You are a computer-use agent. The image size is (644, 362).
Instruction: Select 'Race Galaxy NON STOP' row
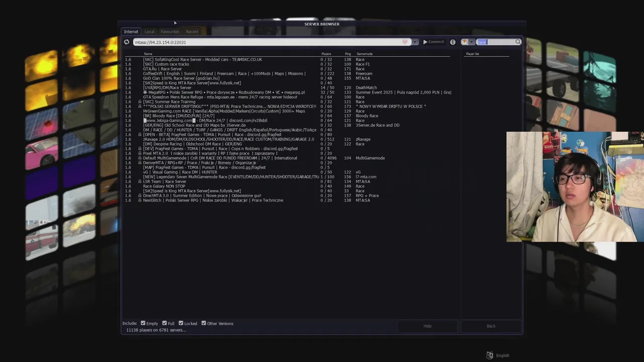coord(287,187)
